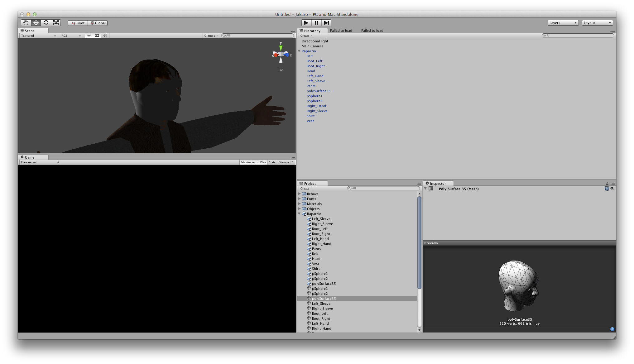Toggle scene audio with the speaker icon

click(105, 36)
